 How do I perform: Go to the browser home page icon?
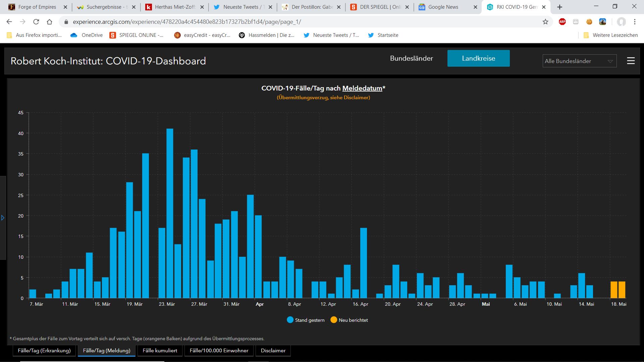click(49, 22)
